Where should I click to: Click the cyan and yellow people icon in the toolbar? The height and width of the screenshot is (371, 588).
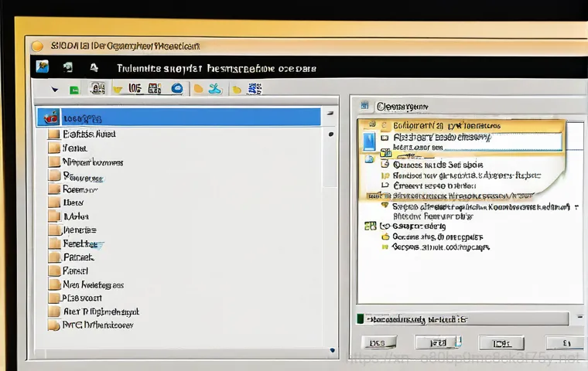pyautogui.click(x=215, y=89)
